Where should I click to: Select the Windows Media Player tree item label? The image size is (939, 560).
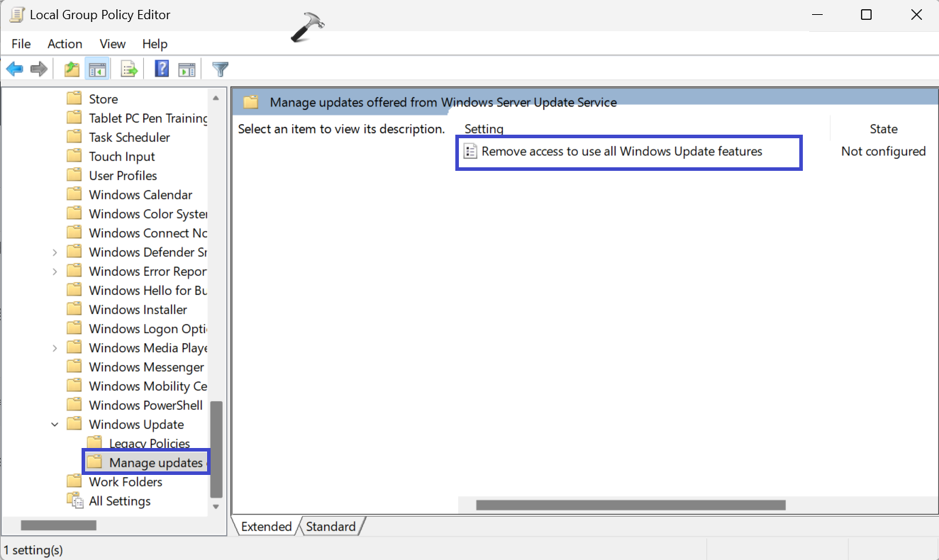148,347
